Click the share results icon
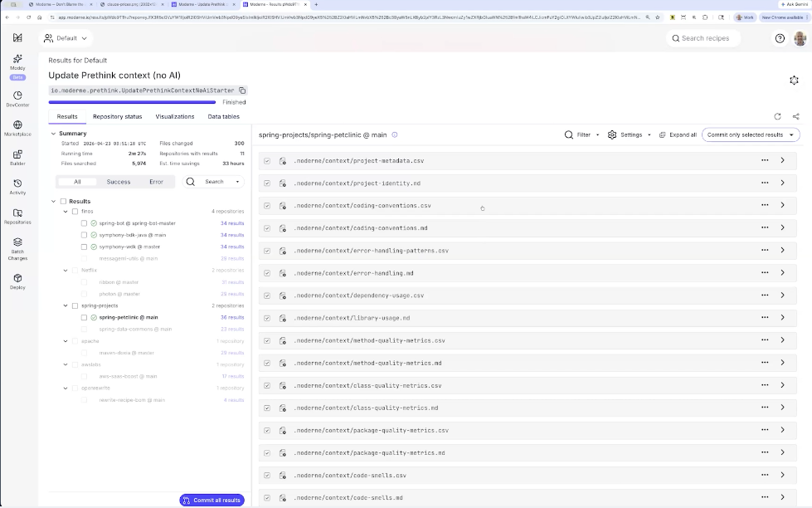Image resolution: width=812 pixels, height=508 pixels. 796,117
